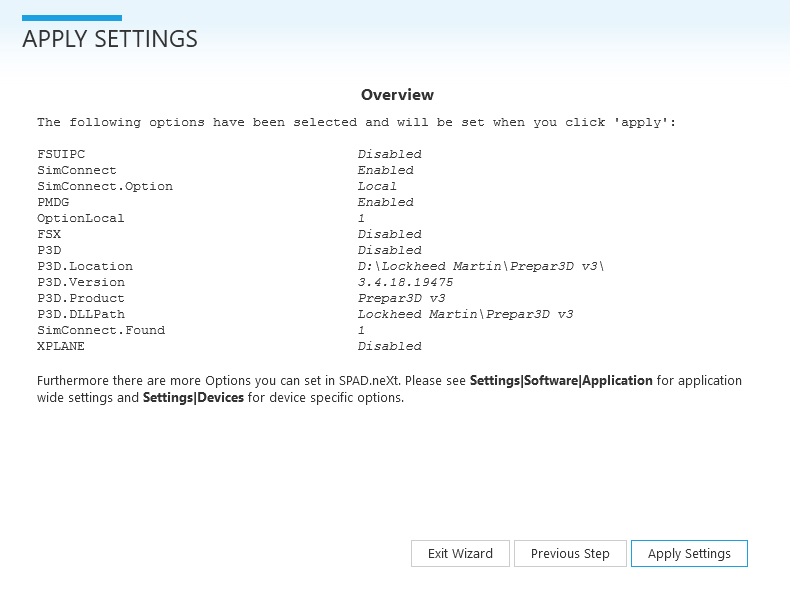Click the P3D.DLLPath value Lockheed Martin\Prepar3D v3
Viewport: 812px width, 607px height.
(x=466, y=314)
